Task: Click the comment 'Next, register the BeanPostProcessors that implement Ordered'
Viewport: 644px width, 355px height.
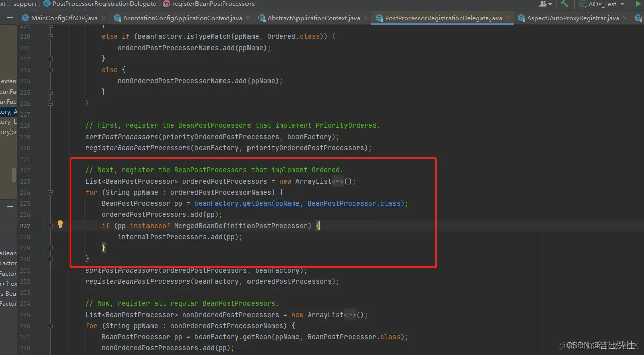Action: 214,170
